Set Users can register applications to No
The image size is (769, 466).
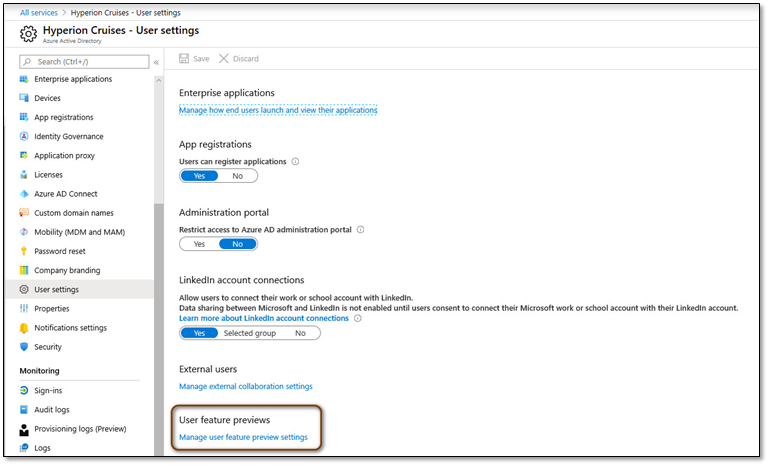pos(238,176)
